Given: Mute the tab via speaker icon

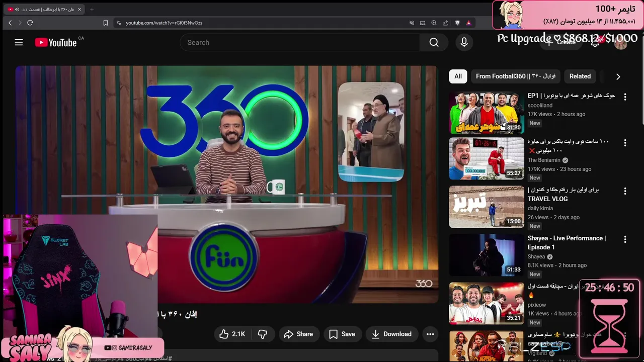Looking at the screenshot, I should click(x=17, y=9).
